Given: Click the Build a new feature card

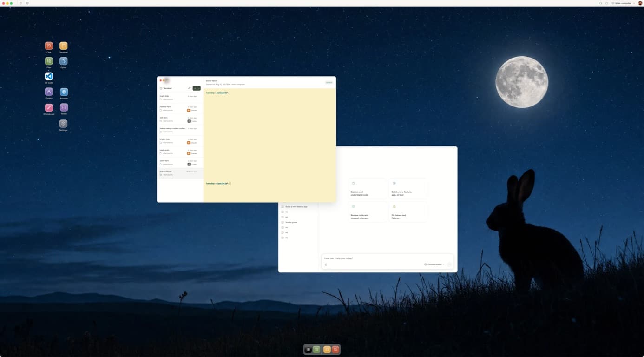Looking at the screenshot, I should 407,188.
